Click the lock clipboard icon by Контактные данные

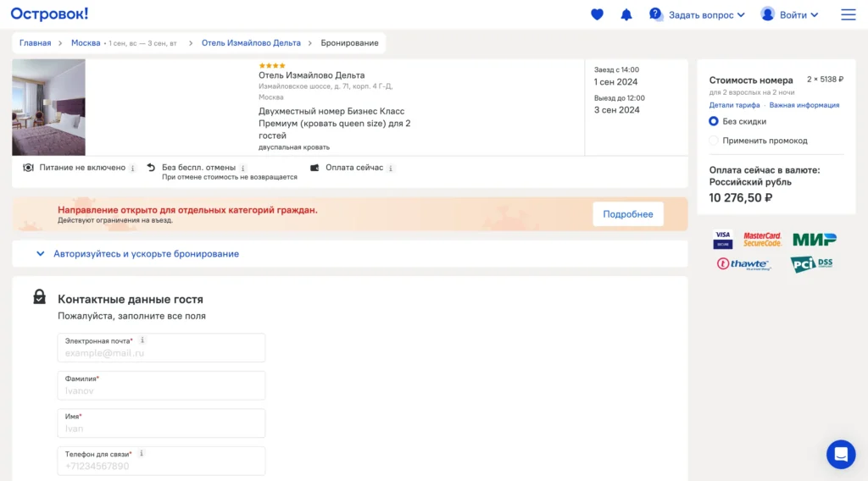coord(39,297)
